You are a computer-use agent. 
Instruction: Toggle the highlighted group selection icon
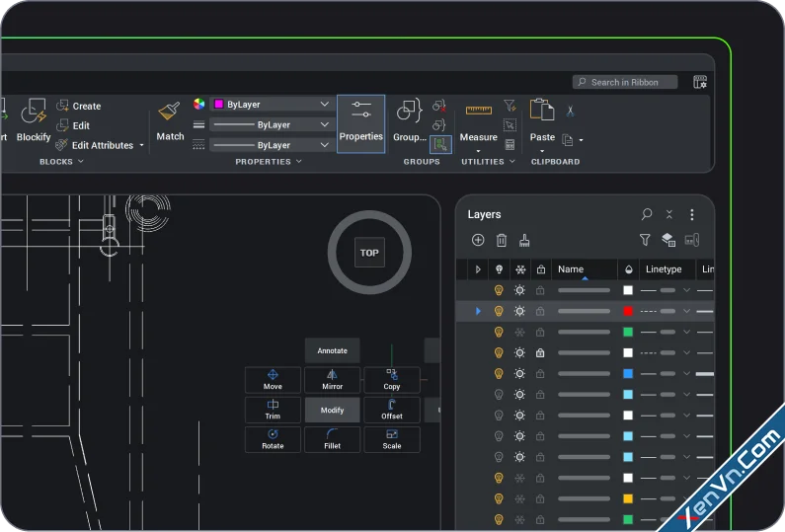click(x=440, y=145)
